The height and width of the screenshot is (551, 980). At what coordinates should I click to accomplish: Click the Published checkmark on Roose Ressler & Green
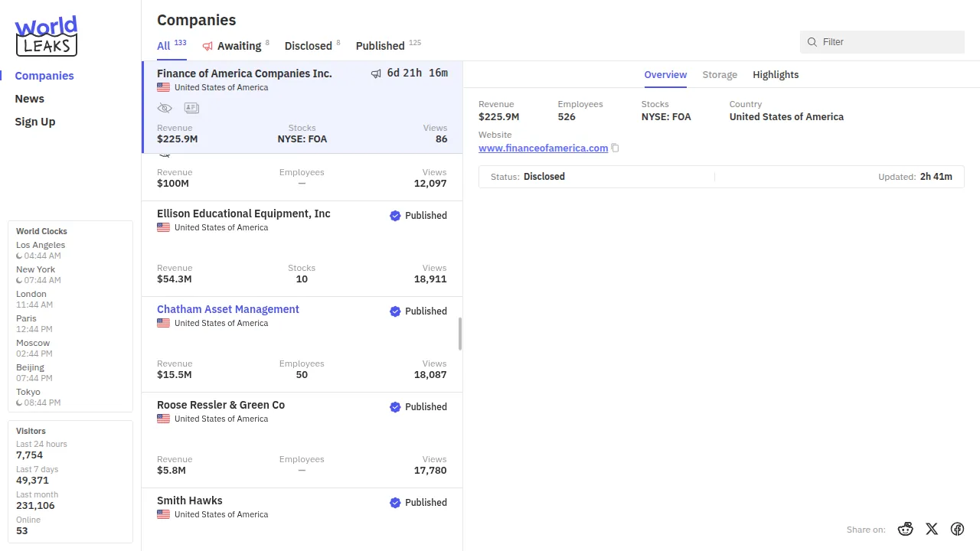pos(395,407)
